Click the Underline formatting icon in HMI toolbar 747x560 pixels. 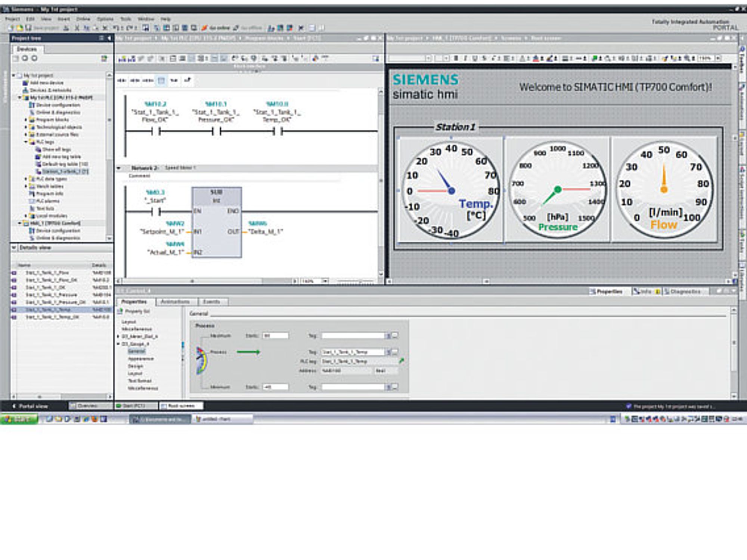tap(475, 58)
